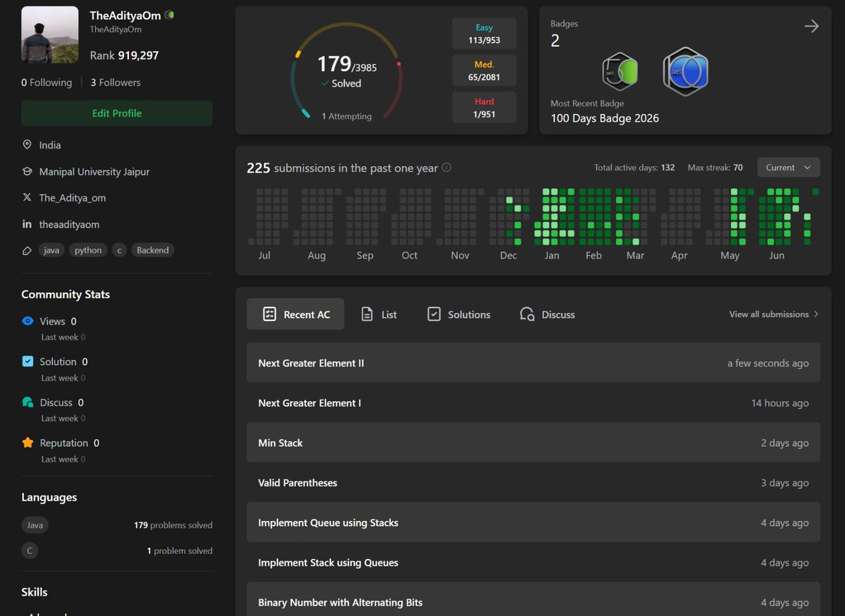Open Implement Stack using Queues submission
845x616 pixels.
point(533,562)
